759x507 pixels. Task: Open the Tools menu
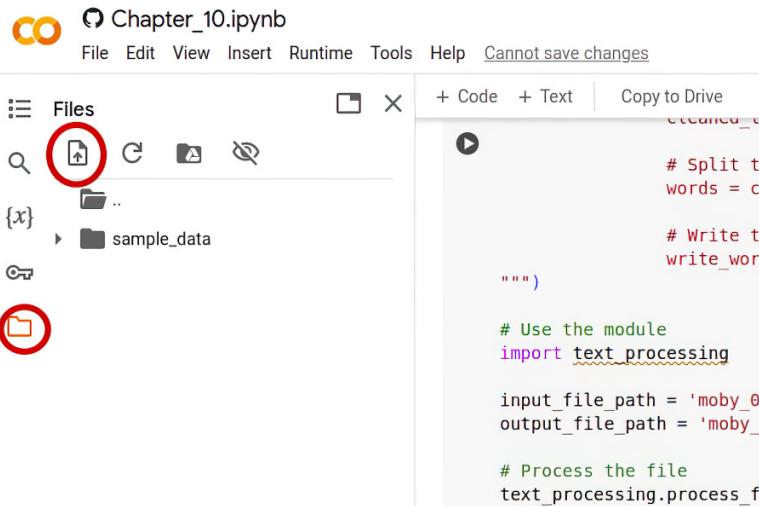tap(391, 53)
